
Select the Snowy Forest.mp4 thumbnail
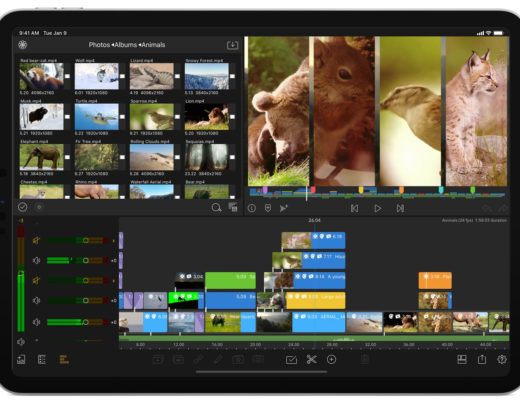tap(206, 76)
